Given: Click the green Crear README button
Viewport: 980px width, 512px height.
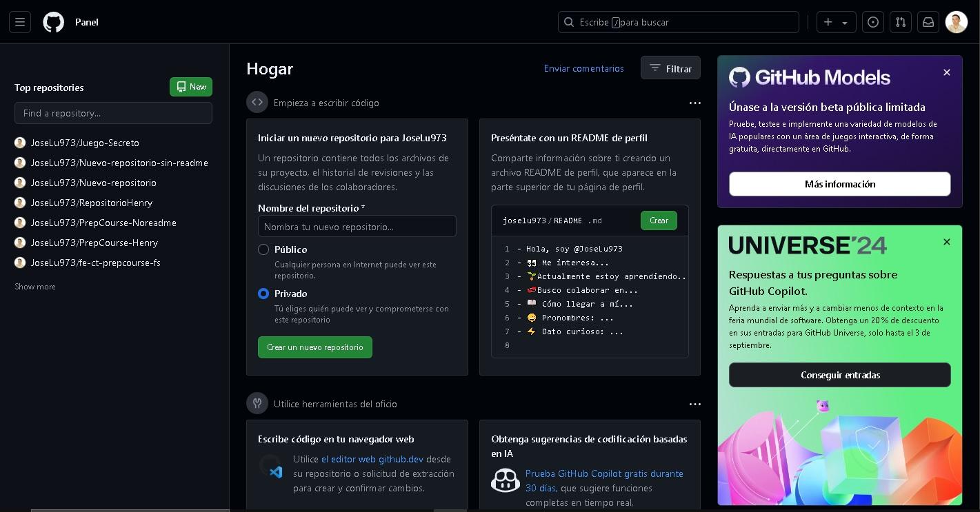Looking at the screenshot, I should pyautogui.click(x=659, y=221).
